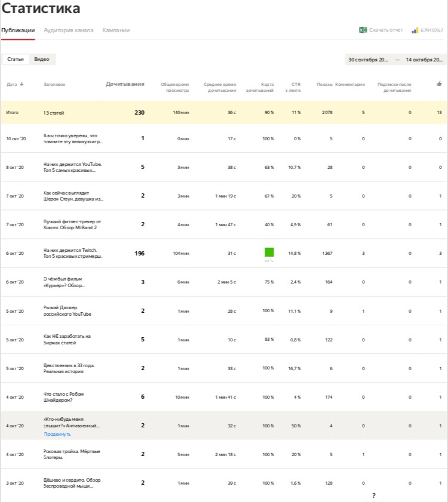Open article 'Рыжий Джокер российского YouTube'
The width and height of the screenshot is (448, 502).
click(67, 311)
